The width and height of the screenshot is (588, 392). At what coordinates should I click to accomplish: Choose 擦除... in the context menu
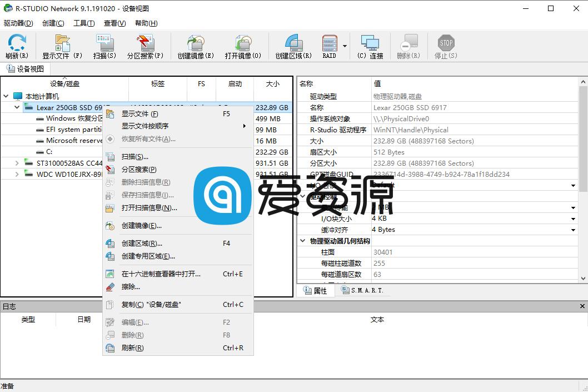178,287
